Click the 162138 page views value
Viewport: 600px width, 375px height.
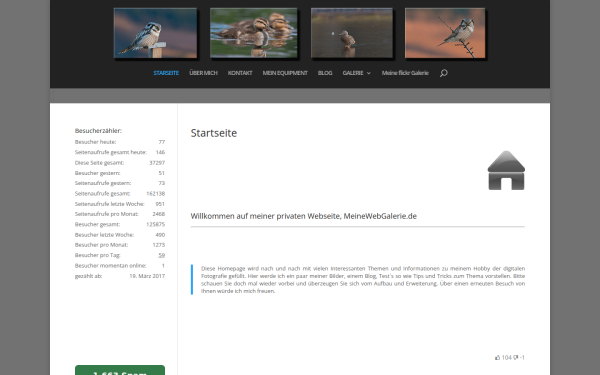(155, 194)
